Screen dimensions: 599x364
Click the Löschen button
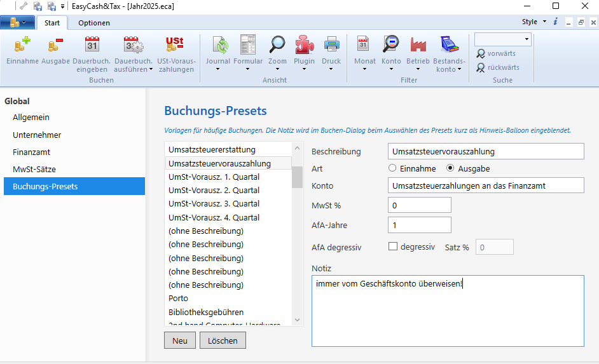coord(223,340)
